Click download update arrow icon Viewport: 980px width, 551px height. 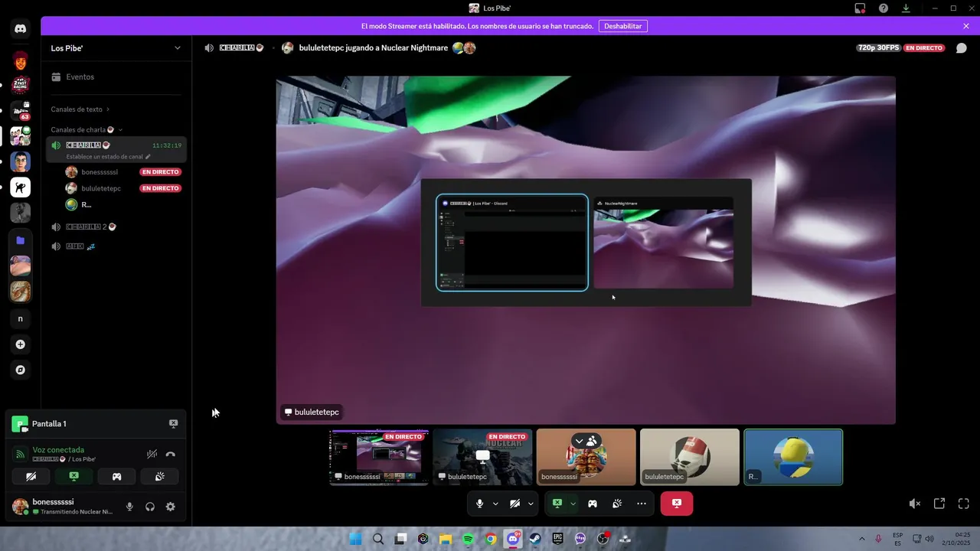(906, 8)
